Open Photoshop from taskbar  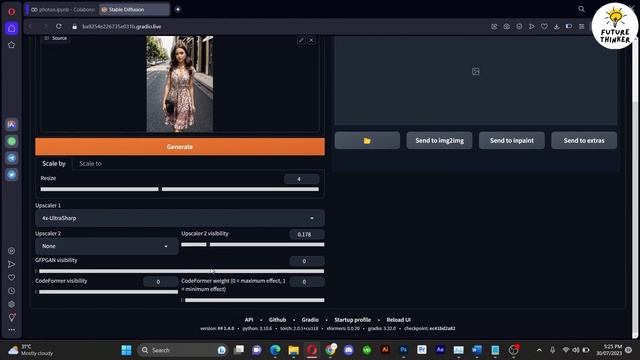[403, 350]
